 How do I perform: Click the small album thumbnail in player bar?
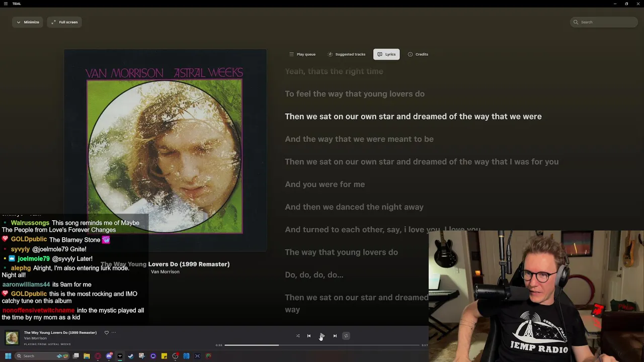(x=12, y=338)
